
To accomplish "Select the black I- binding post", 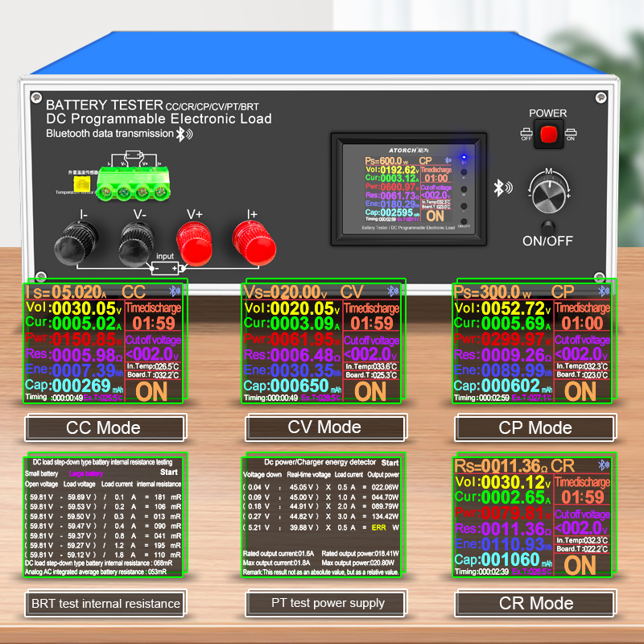I will tap(76, 243).
